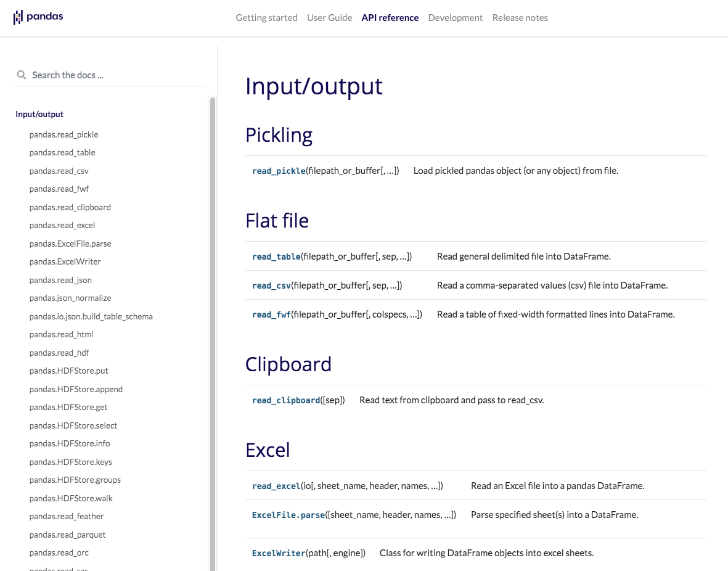
Task: Click the Flat file section heading
Action: 277,221
